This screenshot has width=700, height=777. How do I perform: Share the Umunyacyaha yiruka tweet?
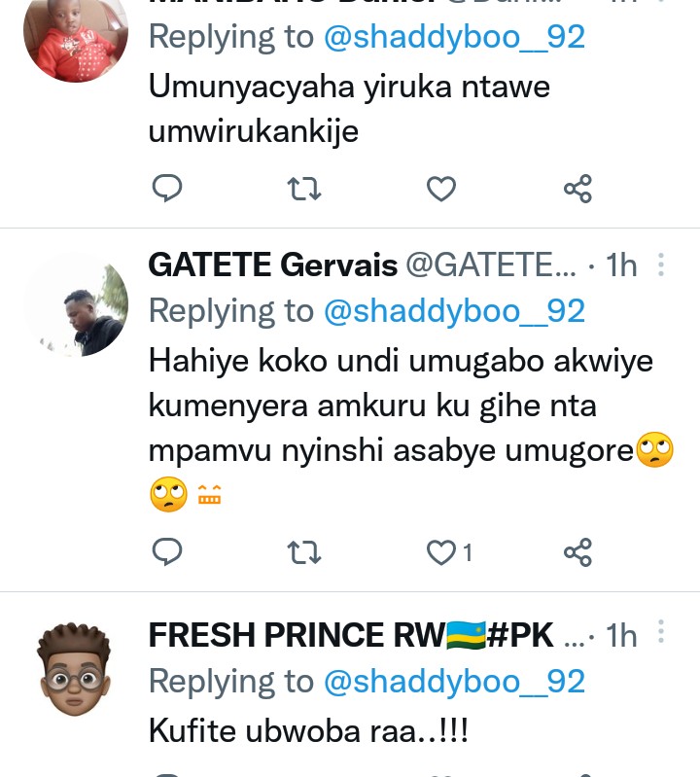[x=577, y=188]
